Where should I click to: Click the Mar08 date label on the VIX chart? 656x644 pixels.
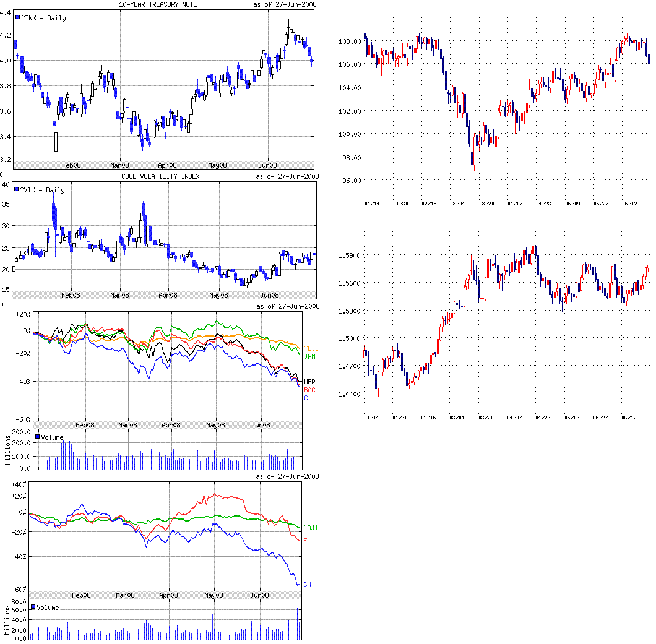tap(119, 295)
